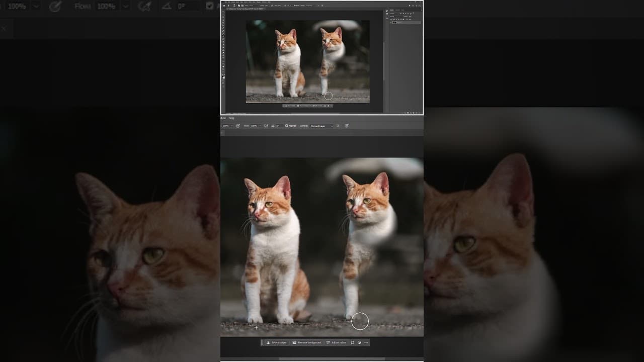Toggle ignore adjustment layers icon beside Sample dropdown
The image size is (644, 362).
[x=338, y=126]
